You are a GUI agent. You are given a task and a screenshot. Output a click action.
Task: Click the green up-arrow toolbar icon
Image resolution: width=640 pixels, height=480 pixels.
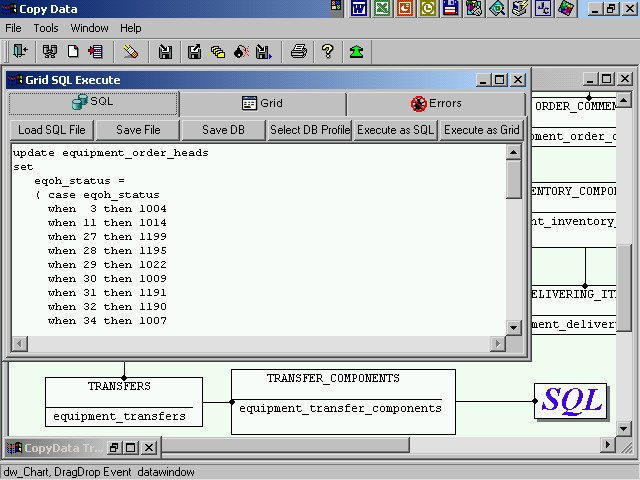[356, 51]
